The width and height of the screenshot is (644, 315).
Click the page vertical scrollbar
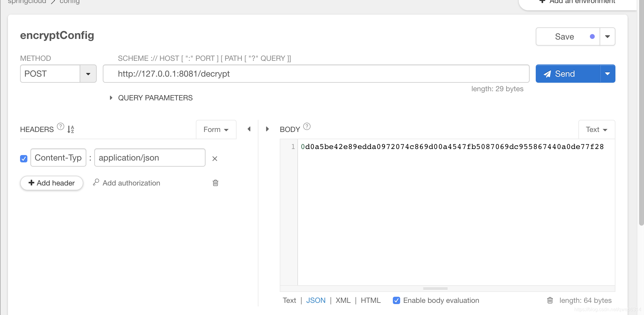click(x=641, y=112)
